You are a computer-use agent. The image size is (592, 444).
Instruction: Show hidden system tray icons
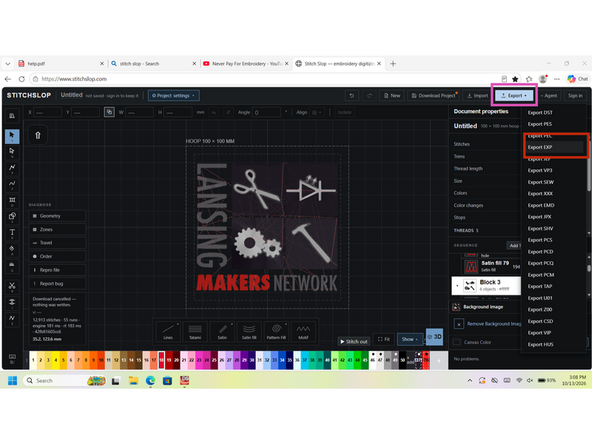tap(470, 381)
